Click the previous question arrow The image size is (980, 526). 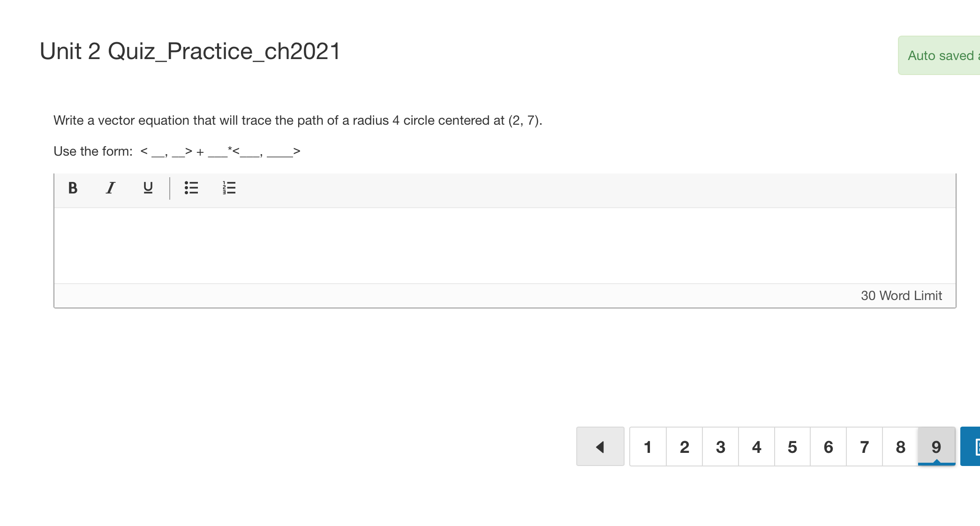[x=600, y=447]
